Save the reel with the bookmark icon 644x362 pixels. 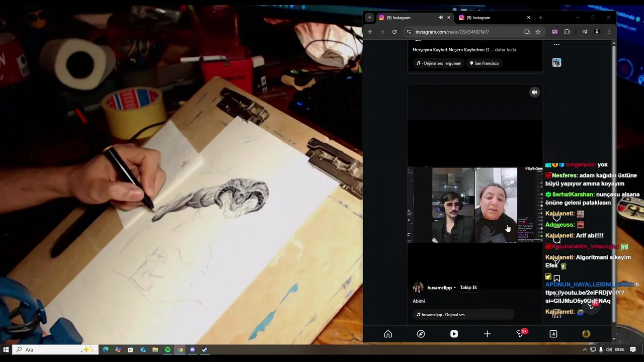click(556, 279)
